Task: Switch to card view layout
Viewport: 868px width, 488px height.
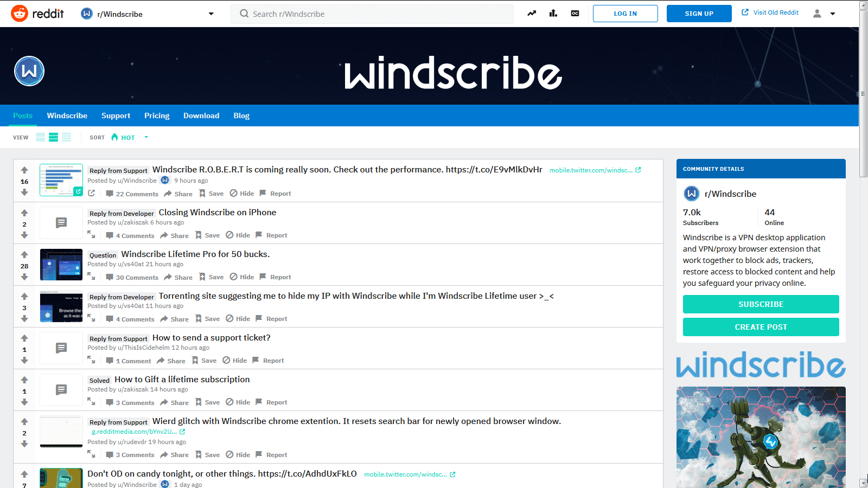Action: [41, 137]
